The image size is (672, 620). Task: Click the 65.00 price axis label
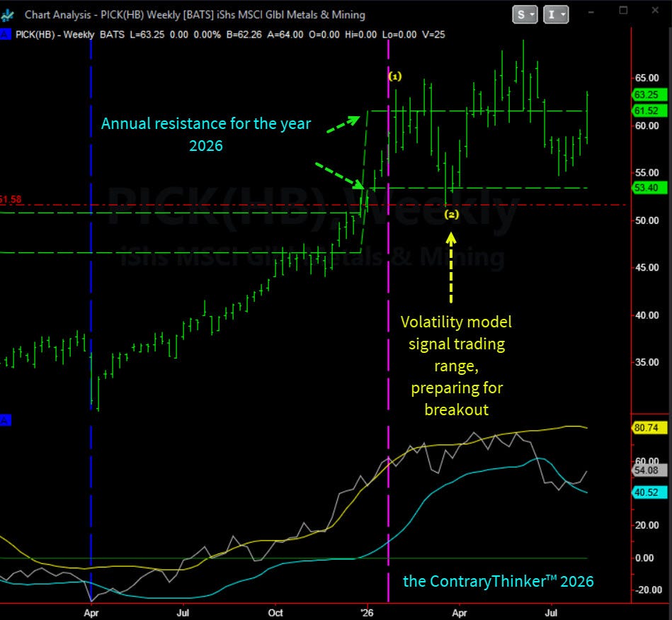point(647,78)
